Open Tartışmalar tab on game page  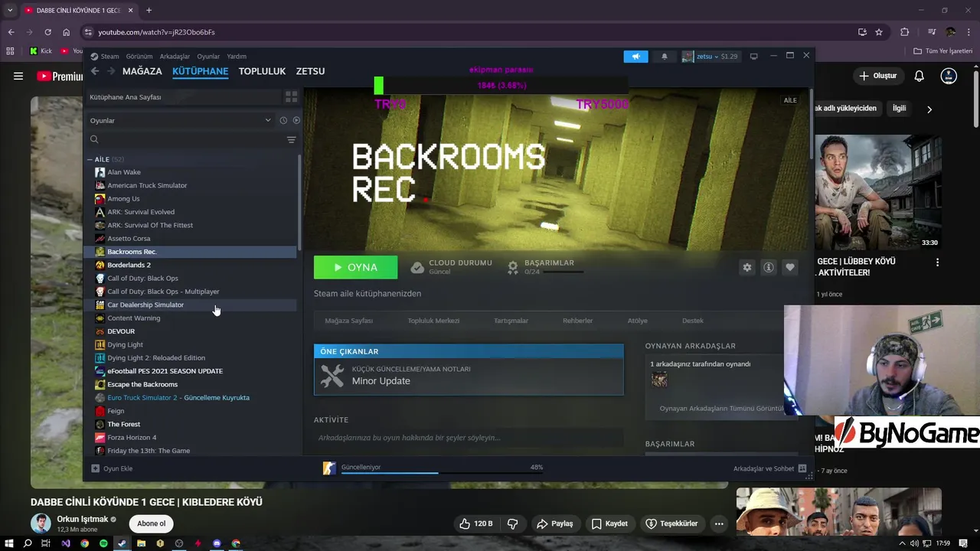tap(511, 321)
